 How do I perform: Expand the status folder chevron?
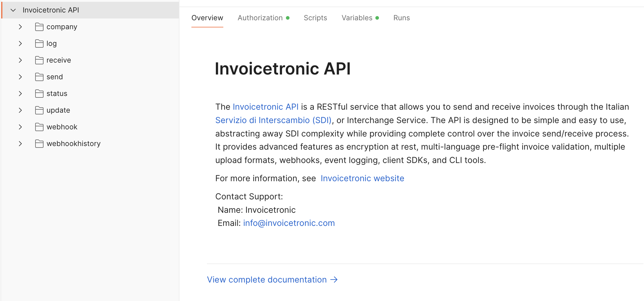tap(20, 94)
